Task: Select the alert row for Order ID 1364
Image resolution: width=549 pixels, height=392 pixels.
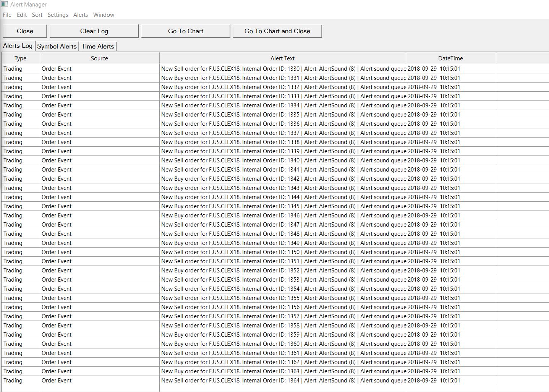Action: [x=282, y=381]
